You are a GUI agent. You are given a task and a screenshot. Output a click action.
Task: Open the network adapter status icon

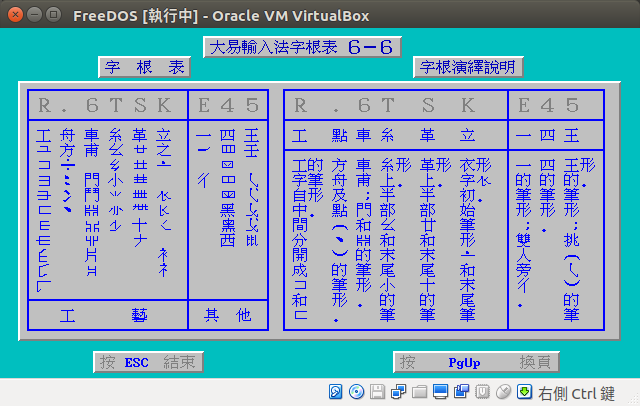[x=398, y=391]
